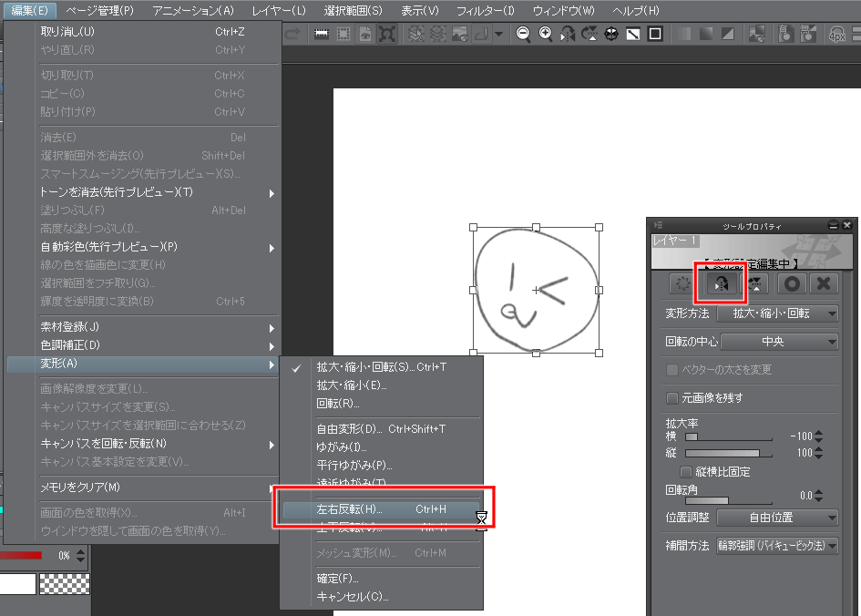Viewport: 861px width, 616px height.
Task: Click the reset transform icon in Tool Property
Action: pos(682,283)
